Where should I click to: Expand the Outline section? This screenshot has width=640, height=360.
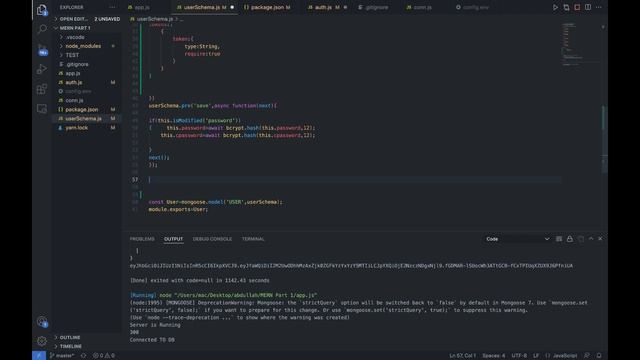(x=88, y=338)
